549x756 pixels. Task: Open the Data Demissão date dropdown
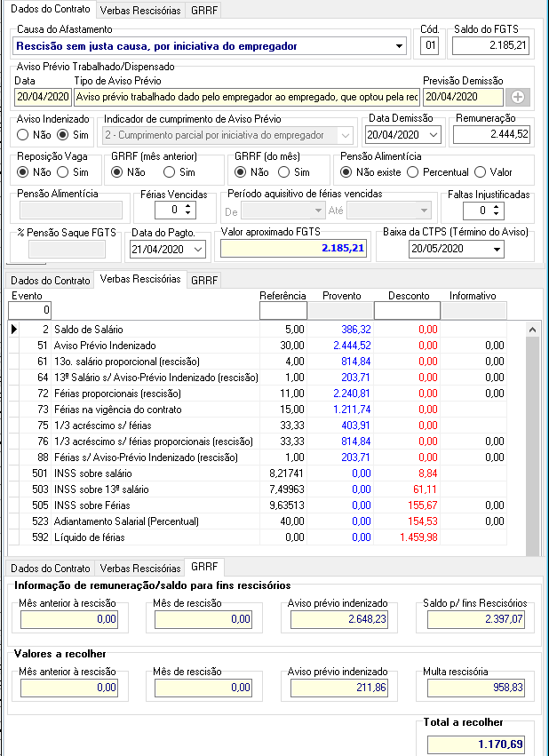point(434,135)
